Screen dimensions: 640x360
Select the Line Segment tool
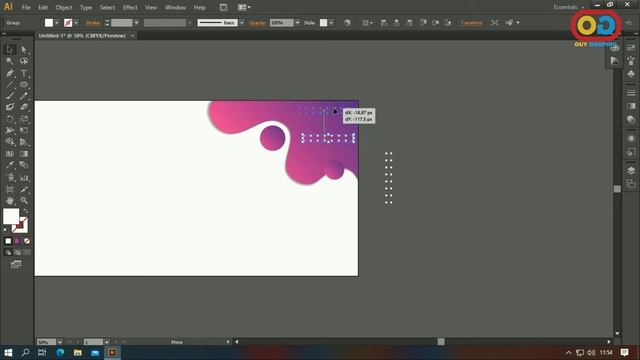pos(10,84)
